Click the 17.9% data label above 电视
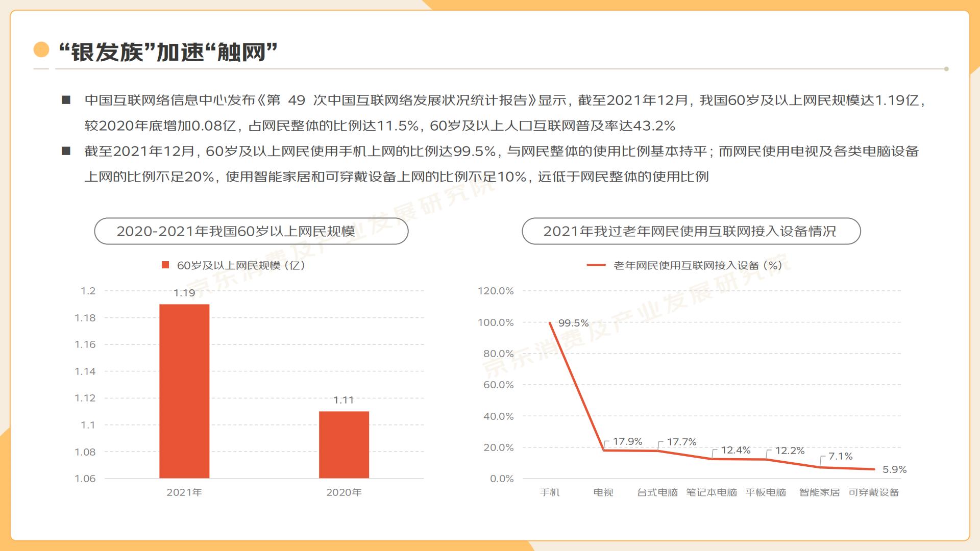The width and height of the screenshot is (980, 551). [x=627, y=441]
